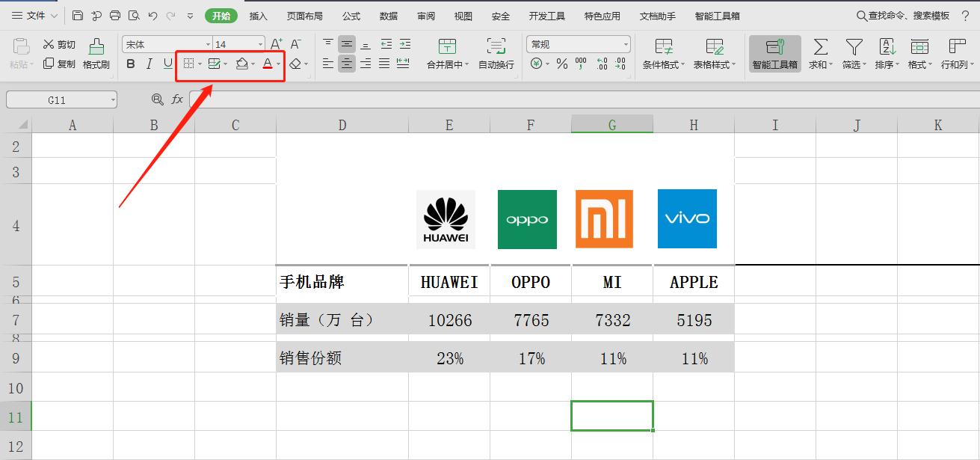Screen dimensions: 980x460
Task: Toggle Italic formatting
Action: pos(150,64)
